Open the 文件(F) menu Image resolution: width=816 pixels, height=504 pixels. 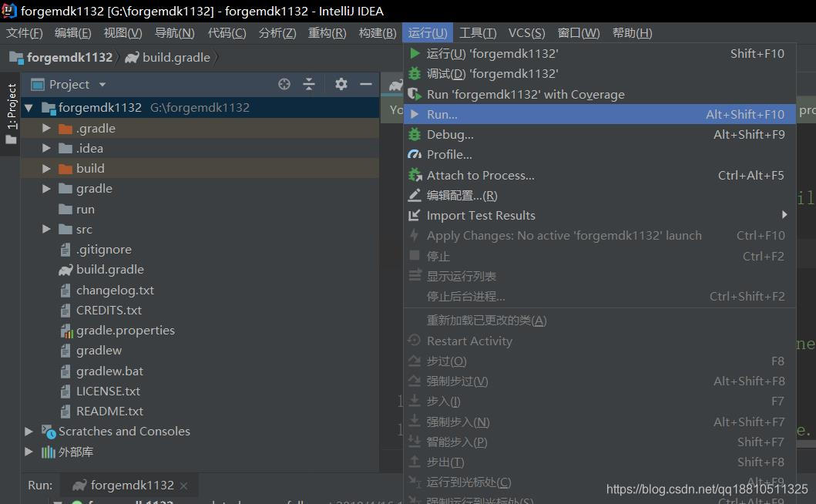[25, 33]
